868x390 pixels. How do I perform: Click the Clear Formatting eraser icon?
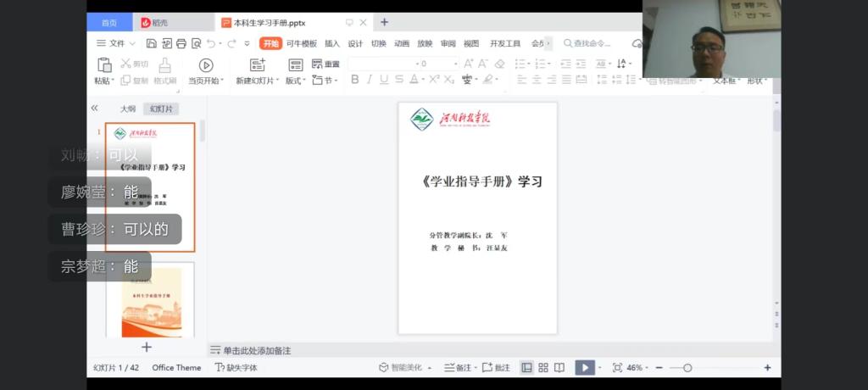pos(499,64)
